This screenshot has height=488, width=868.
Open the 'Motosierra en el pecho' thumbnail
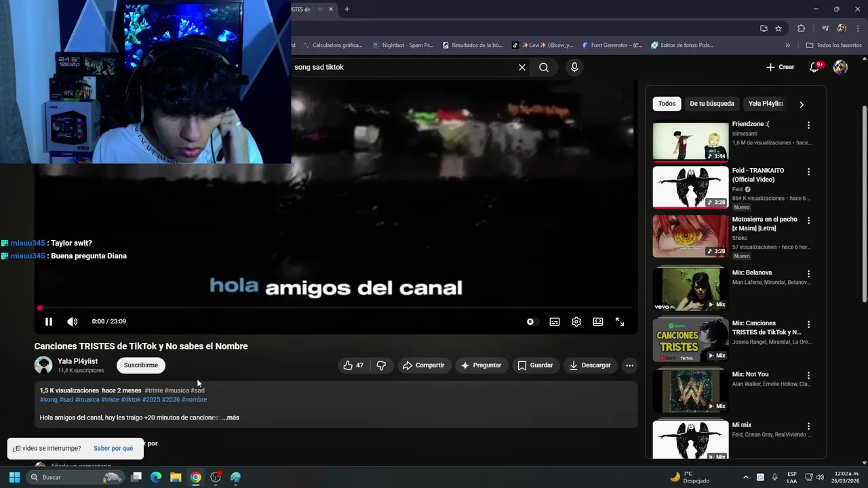(x=690, y=236)
